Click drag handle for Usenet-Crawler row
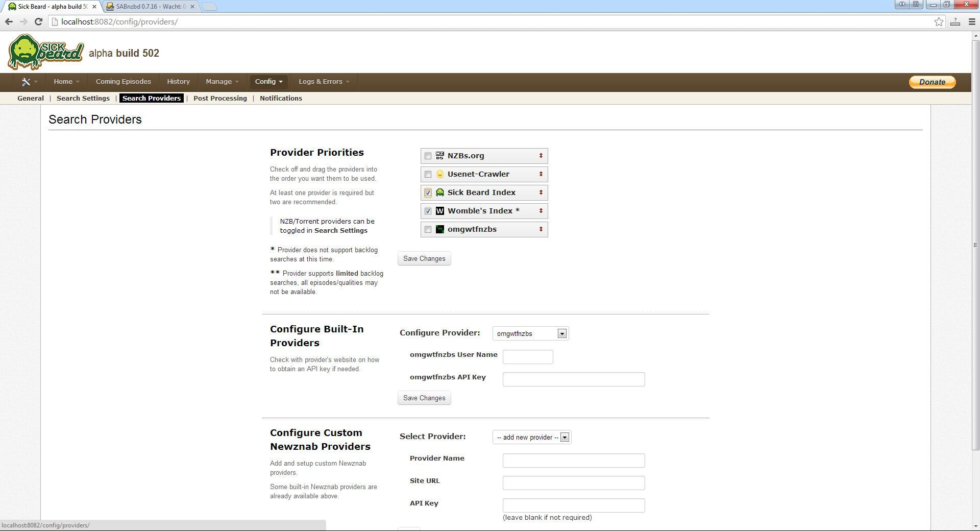 click(541, 174)
